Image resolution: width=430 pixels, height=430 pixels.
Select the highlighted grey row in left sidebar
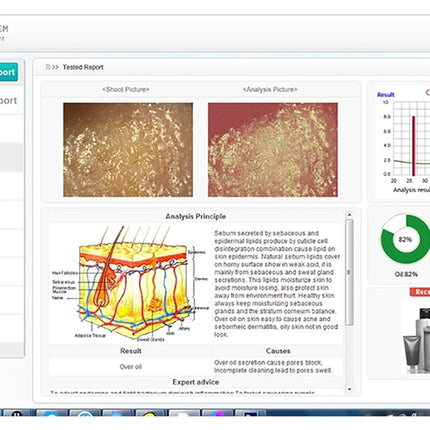click(11, 157)
